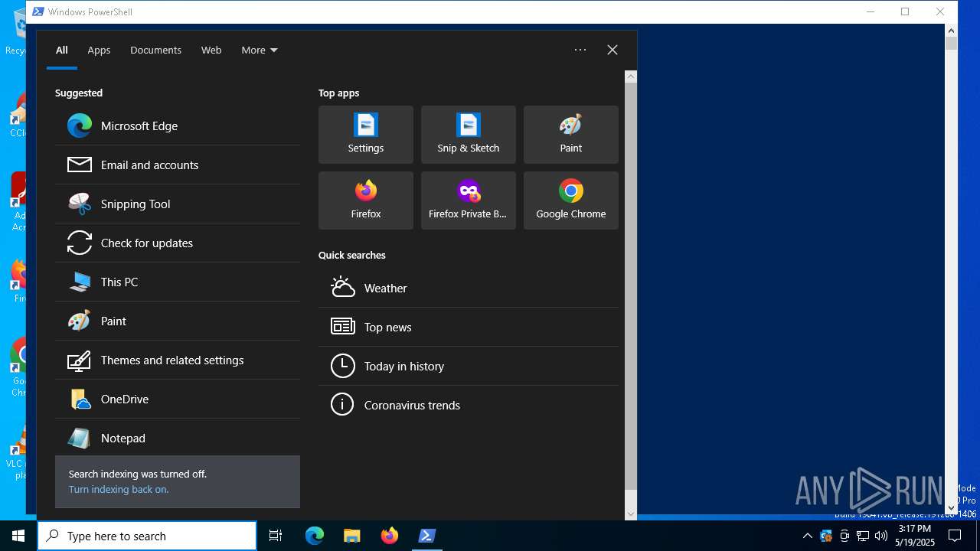The height and width of the screenshot is (551, 980).
Task: Show hidden tray icons chevron
Action: (x=807, y=536)
